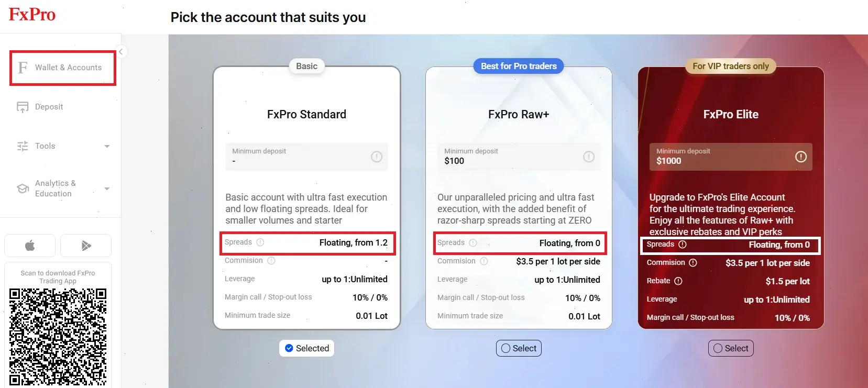The width and height of the screenshot is (868, 388).
Task: Click info icon beside FxPro Elite minimum deposit
Action: (800, 157)
